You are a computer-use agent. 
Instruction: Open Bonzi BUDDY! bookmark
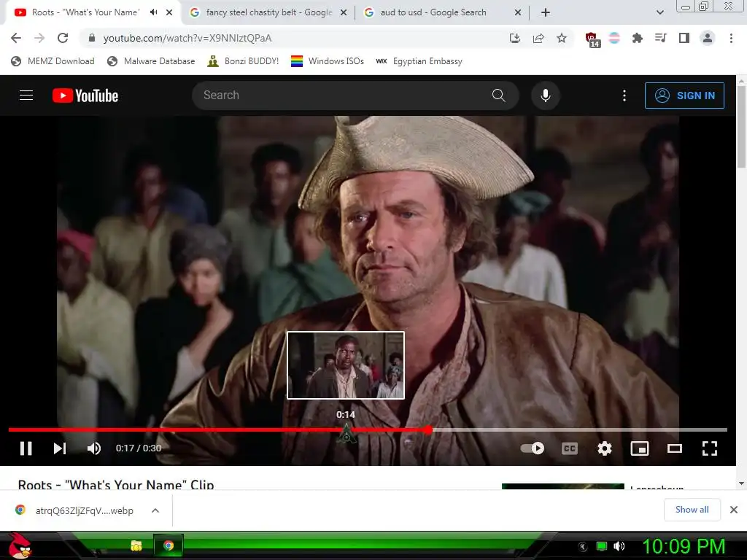[x=243, y=61]
